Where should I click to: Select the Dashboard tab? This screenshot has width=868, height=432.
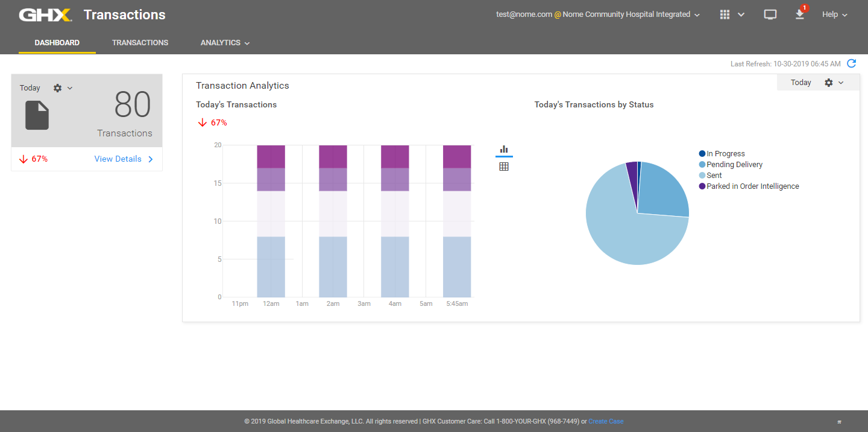click(x=57, y=43)
